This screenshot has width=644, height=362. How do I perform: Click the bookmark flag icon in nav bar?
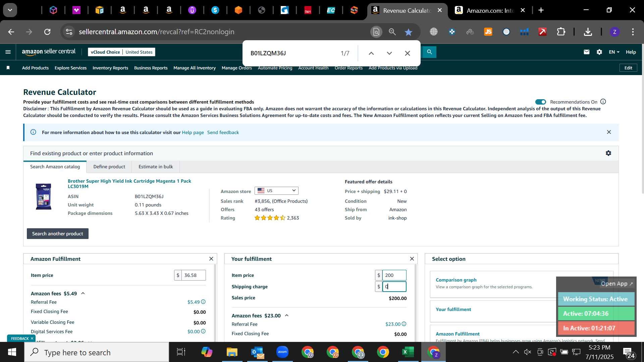point(8,68)
